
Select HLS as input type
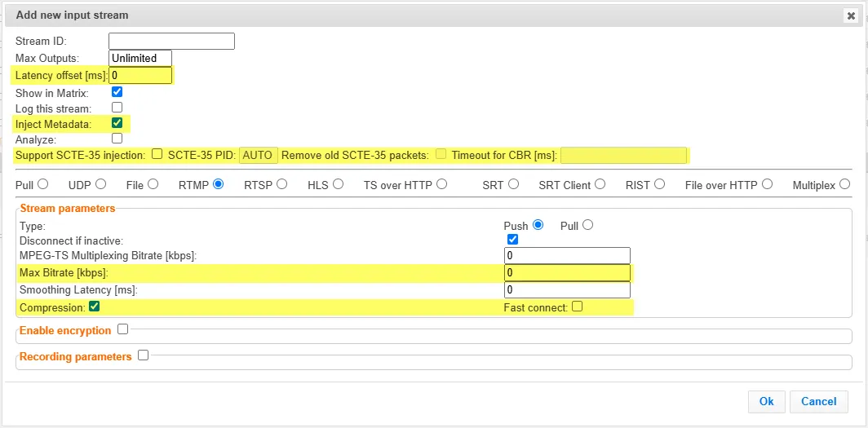pos(338,184)
